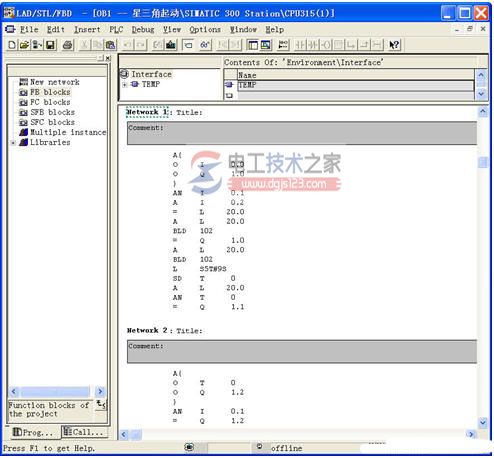Expand the Libraries tree node
The image size is (494, 458).
(13, 143)
